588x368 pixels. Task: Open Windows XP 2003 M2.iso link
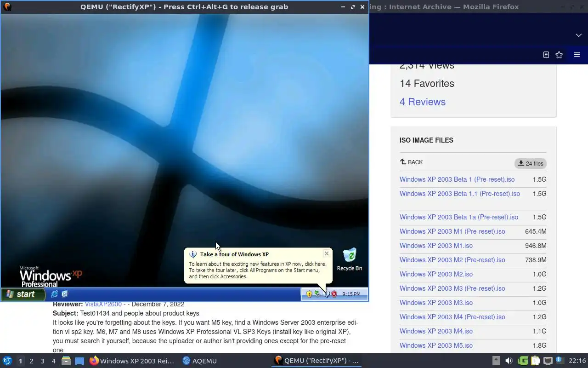(x=436, y=274)
